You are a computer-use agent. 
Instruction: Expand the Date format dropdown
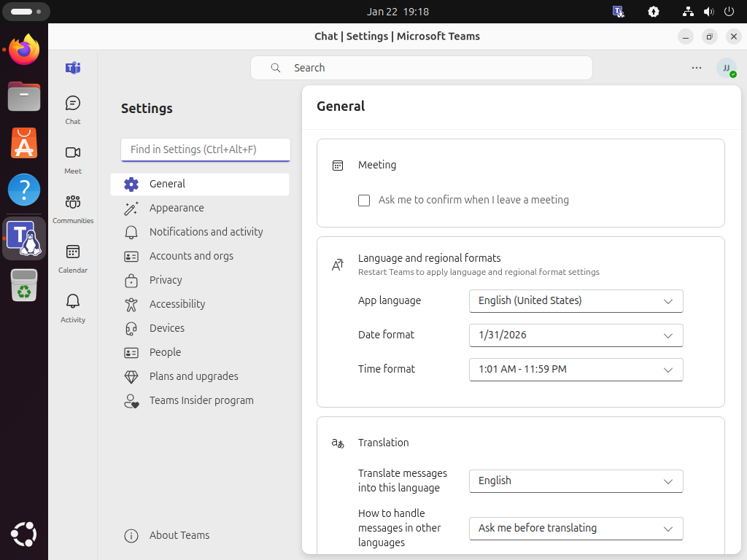(576, 335)
